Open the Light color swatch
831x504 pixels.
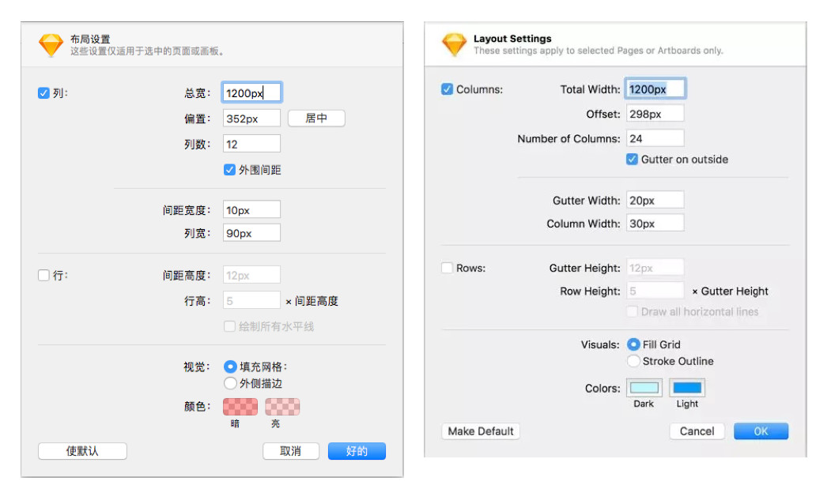[x=687, y=388]
